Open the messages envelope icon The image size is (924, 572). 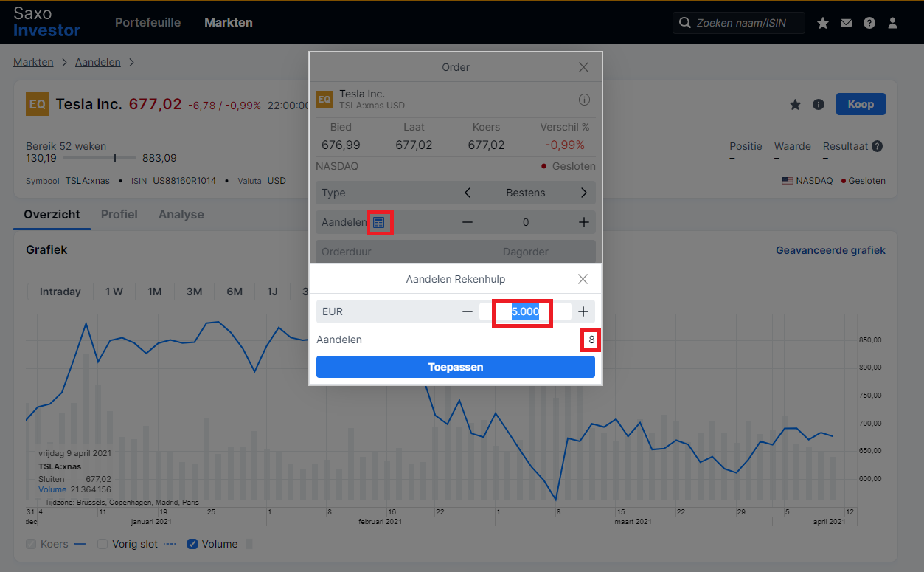point(846,23)
